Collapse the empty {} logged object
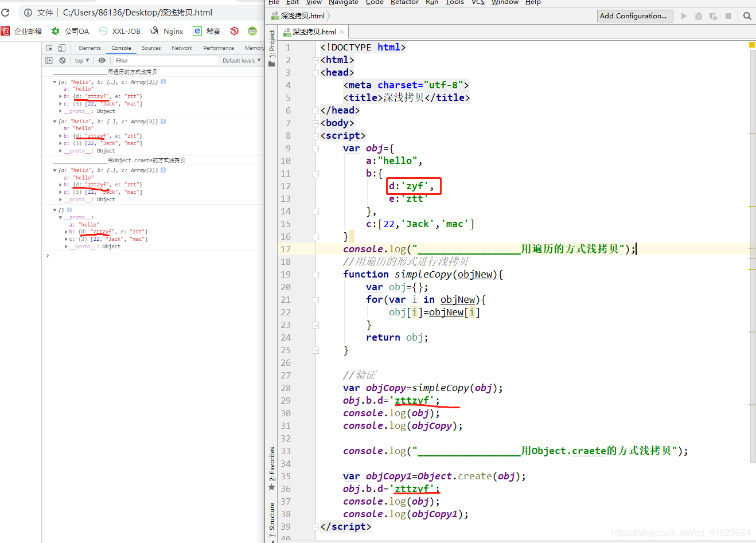Viewport: 756px width, 543px height. [x=54, y=210]
